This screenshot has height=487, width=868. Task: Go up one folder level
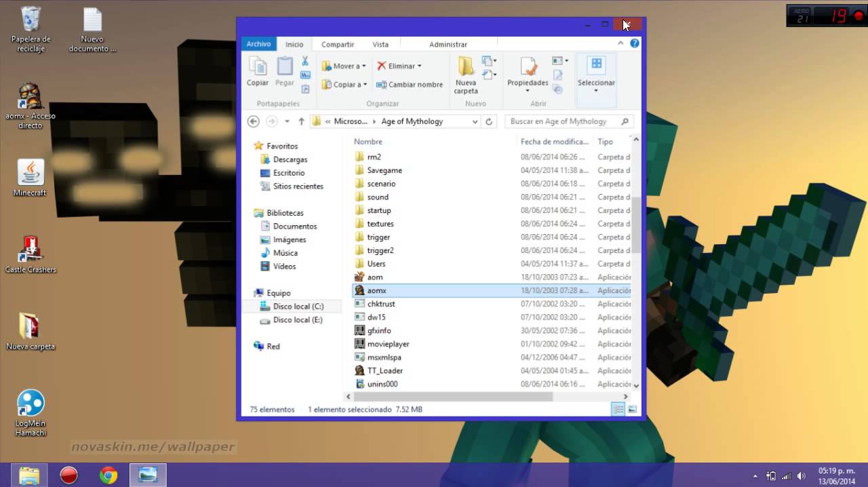point(301,121)
